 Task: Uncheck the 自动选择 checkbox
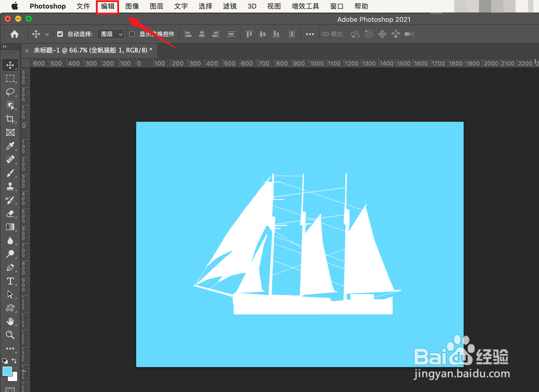(x=60, y=34)
